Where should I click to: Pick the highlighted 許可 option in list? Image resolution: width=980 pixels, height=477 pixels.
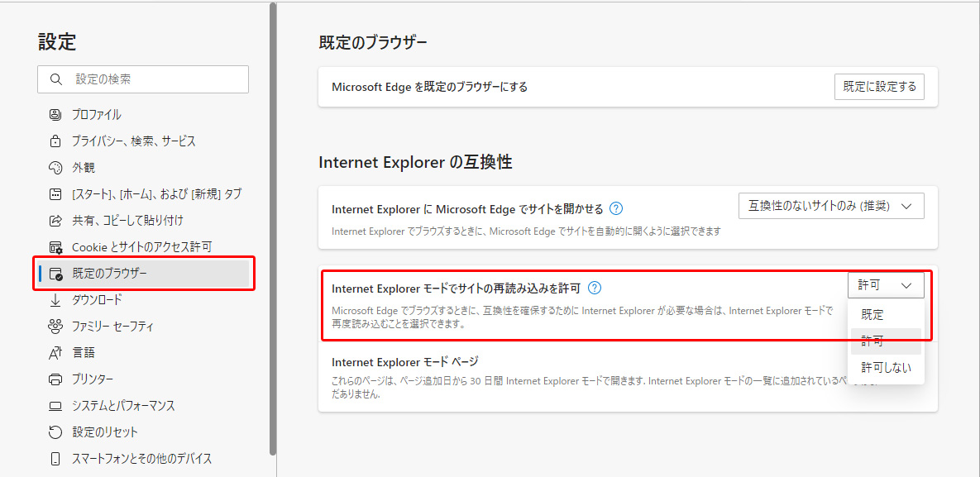(872, 341)
